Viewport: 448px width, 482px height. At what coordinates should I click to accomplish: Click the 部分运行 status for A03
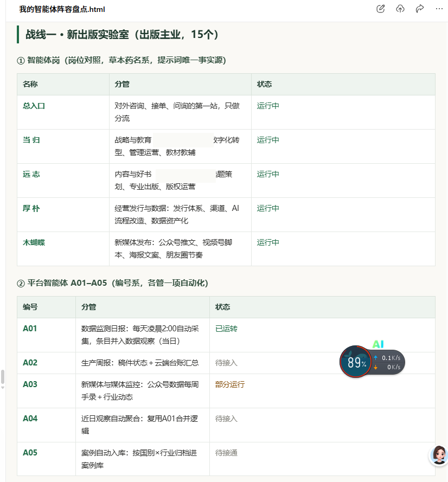click(x=230, y=384)
